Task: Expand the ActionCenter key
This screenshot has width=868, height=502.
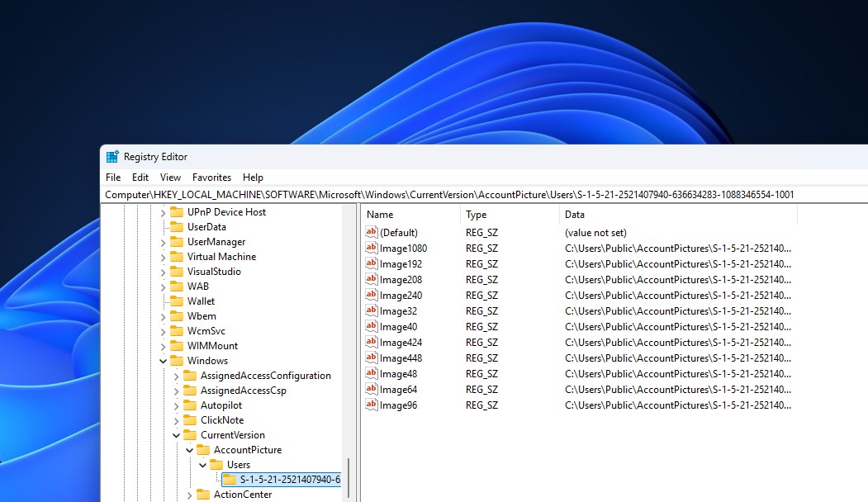Action: 189,495
